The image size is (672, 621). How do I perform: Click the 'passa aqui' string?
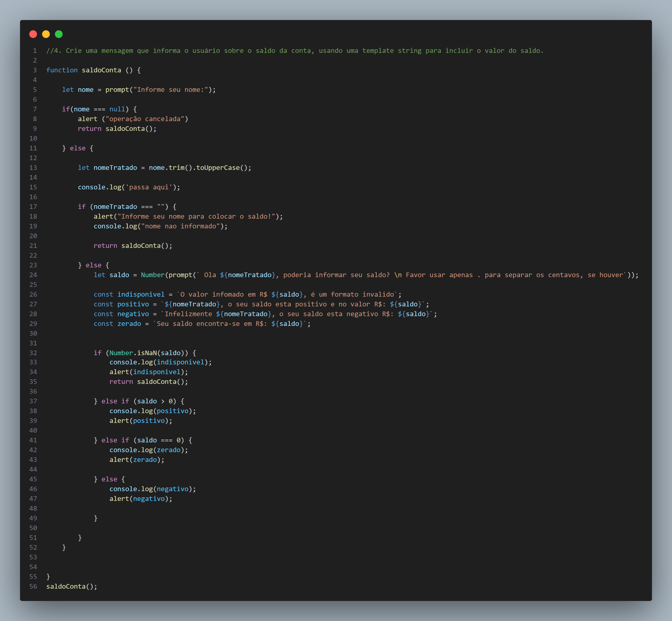[x=149, y=187]
